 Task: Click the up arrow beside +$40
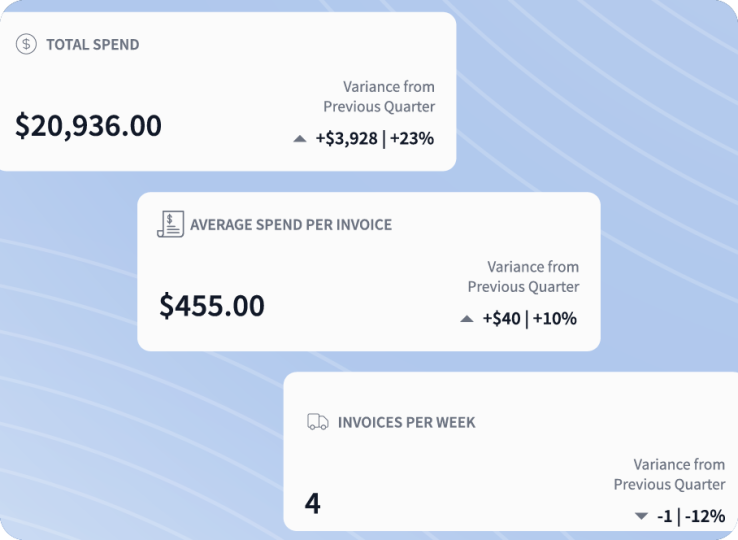[466, 319]
